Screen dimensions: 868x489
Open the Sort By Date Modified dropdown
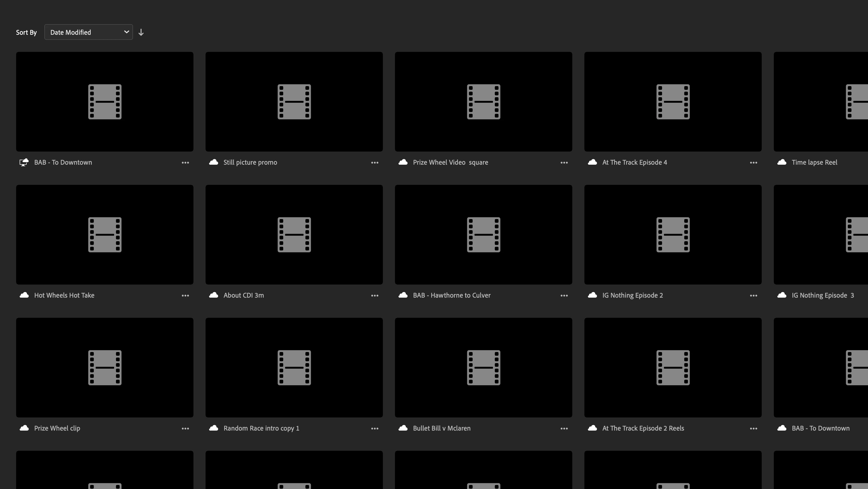pyautogui.click(x=88, y=32)
